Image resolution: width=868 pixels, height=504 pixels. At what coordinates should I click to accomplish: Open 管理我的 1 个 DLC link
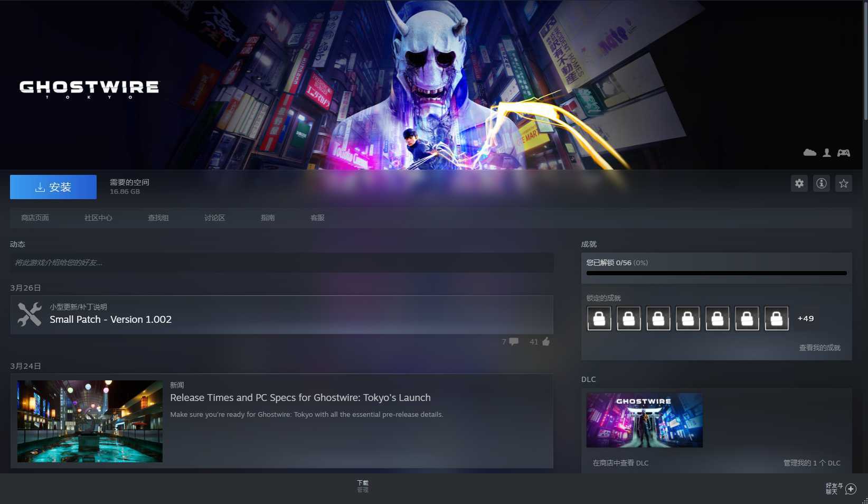coord(812,463)
